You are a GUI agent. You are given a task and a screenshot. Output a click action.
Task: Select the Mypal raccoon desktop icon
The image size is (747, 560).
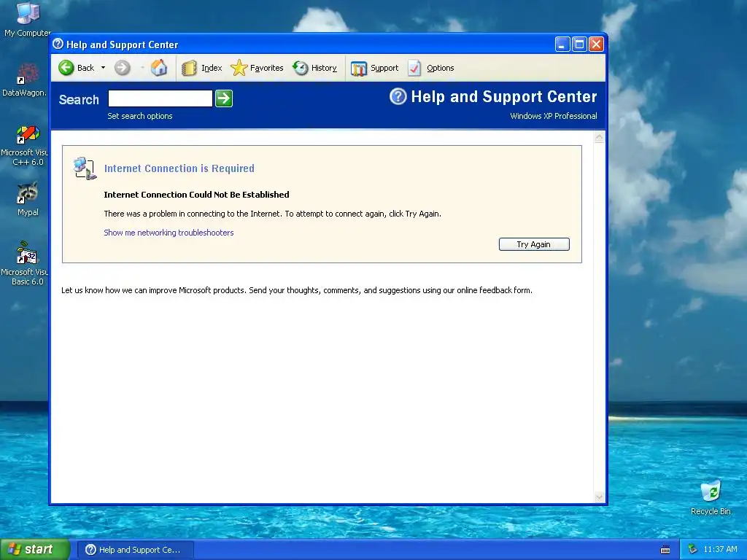tap(28, 199)
